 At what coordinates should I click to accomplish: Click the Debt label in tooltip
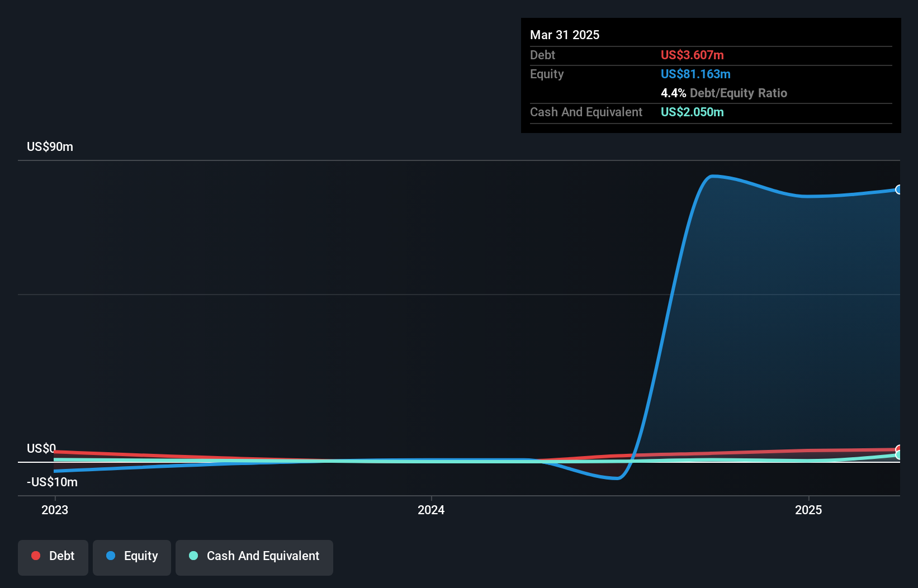[542, 55]
